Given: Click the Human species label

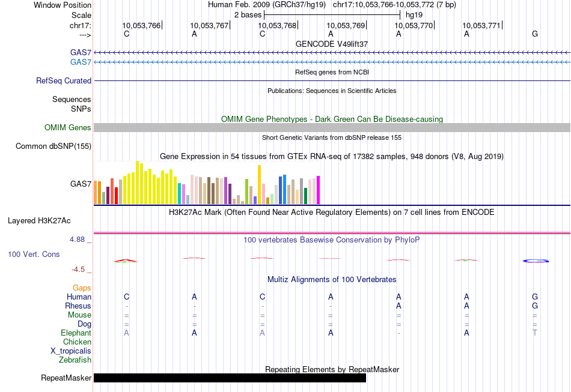Looking at the screenshot, I should (79, 297).
